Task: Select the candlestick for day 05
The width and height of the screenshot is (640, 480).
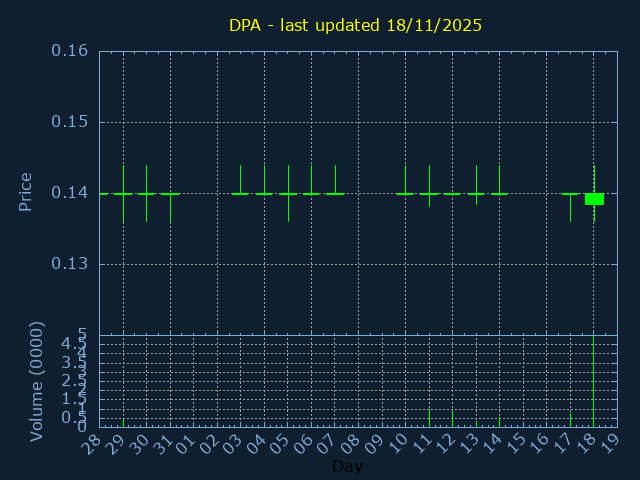Action: (x=288, y=193)
